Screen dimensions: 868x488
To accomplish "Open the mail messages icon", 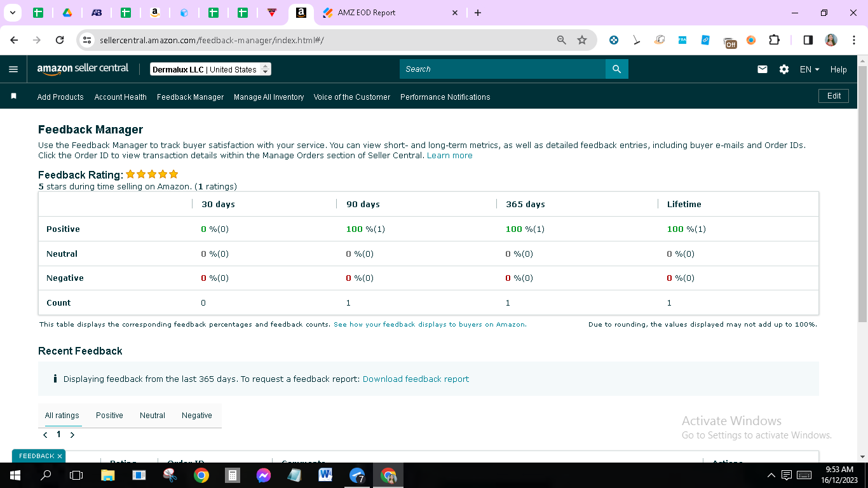I will pyautogui.click(x=763, y=69).
